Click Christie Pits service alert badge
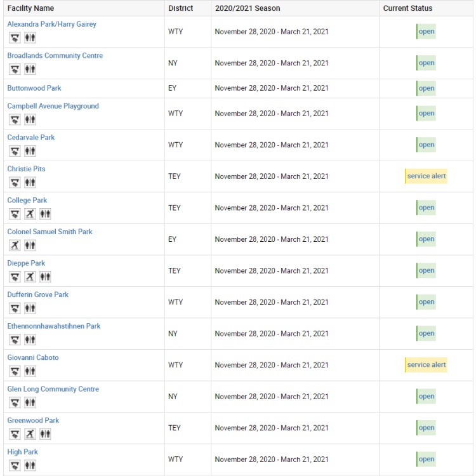This screenshot has height=476, width=476. [426, 176]
